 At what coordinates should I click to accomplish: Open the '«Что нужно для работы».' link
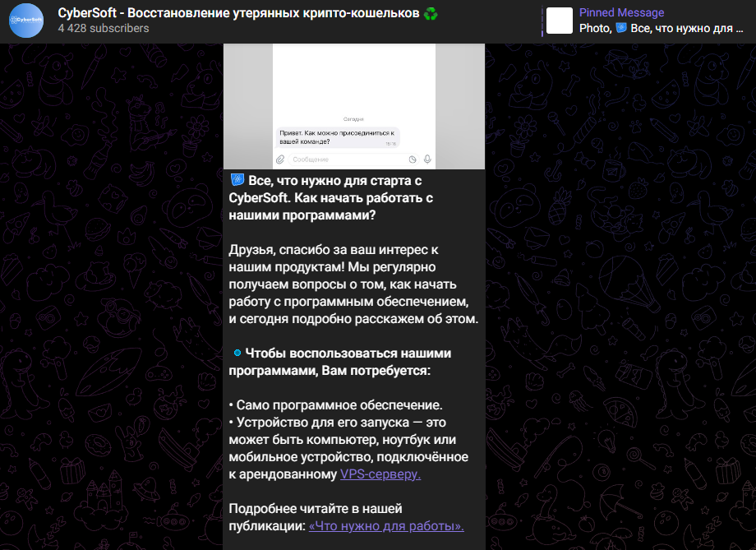(386, 526)
